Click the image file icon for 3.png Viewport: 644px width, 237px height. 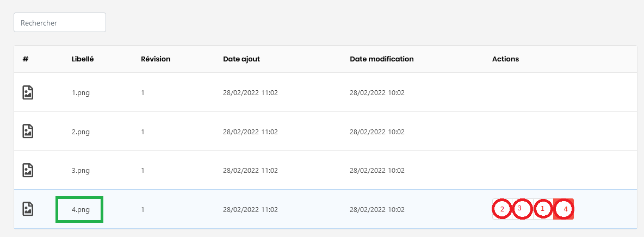28,170
